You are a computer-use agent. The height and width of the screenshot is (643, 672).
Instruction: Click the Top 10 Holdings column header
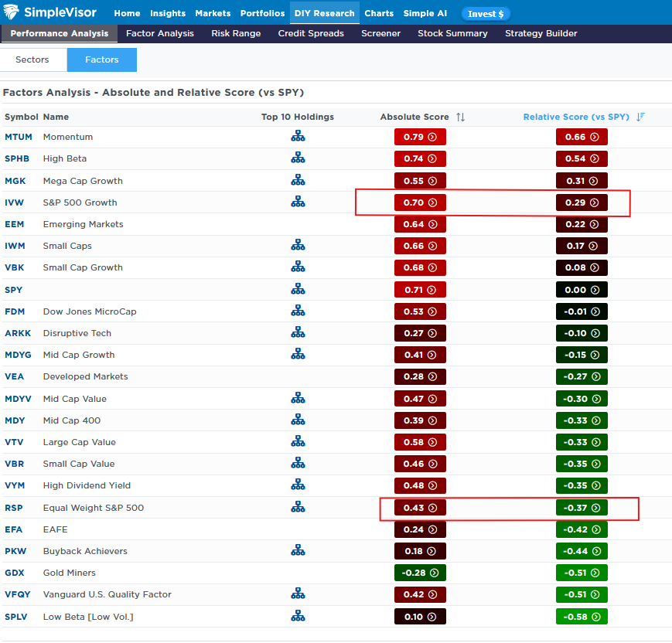click(x=298, y=117)
